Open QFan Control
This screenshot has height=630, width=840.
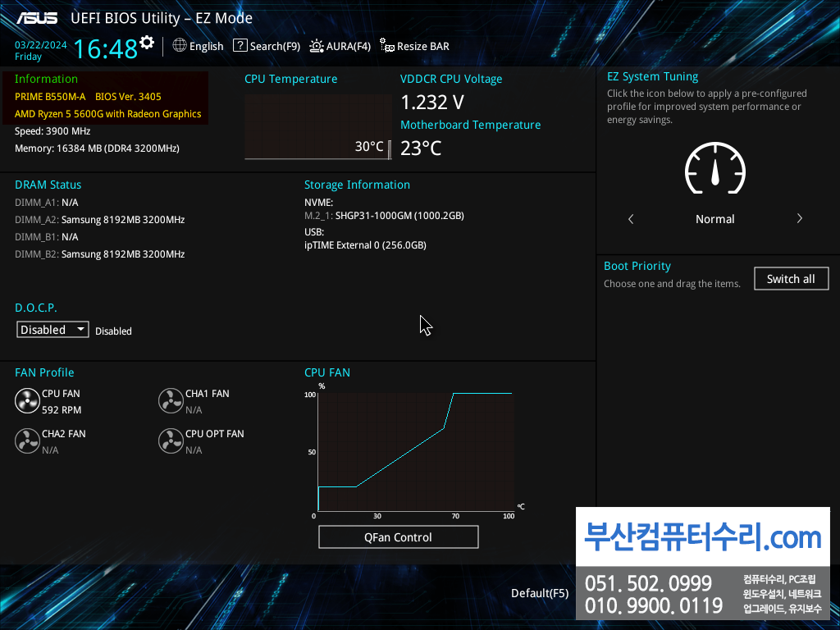click(398, 536)
